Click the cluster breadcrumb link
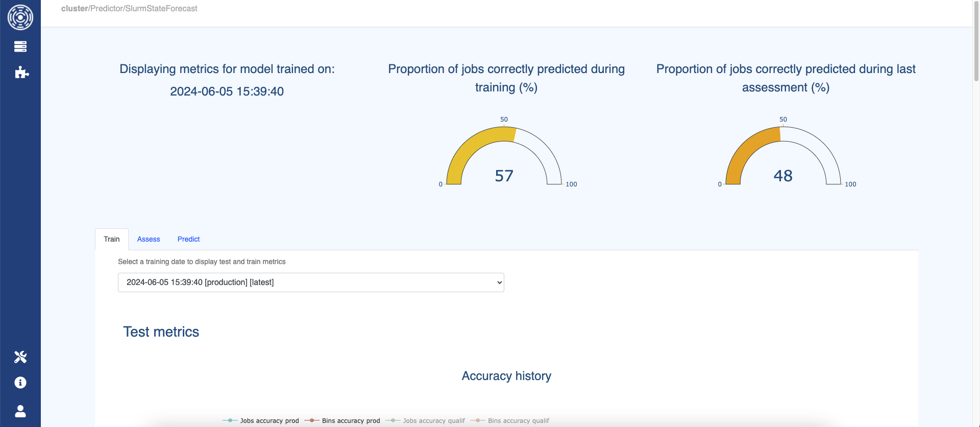Image resolution: width=980 pixels, height=427 pixels. coord(75,9)
